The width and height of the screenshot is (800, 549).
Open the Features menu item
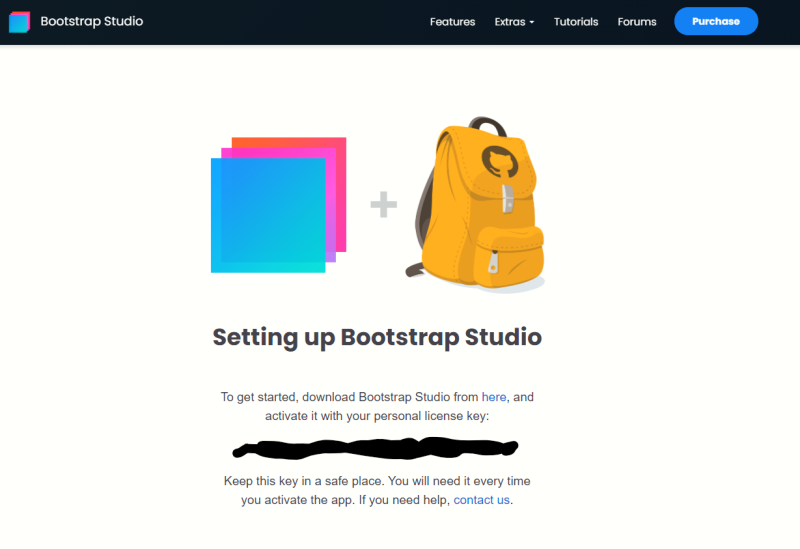(x=452, y=22)
